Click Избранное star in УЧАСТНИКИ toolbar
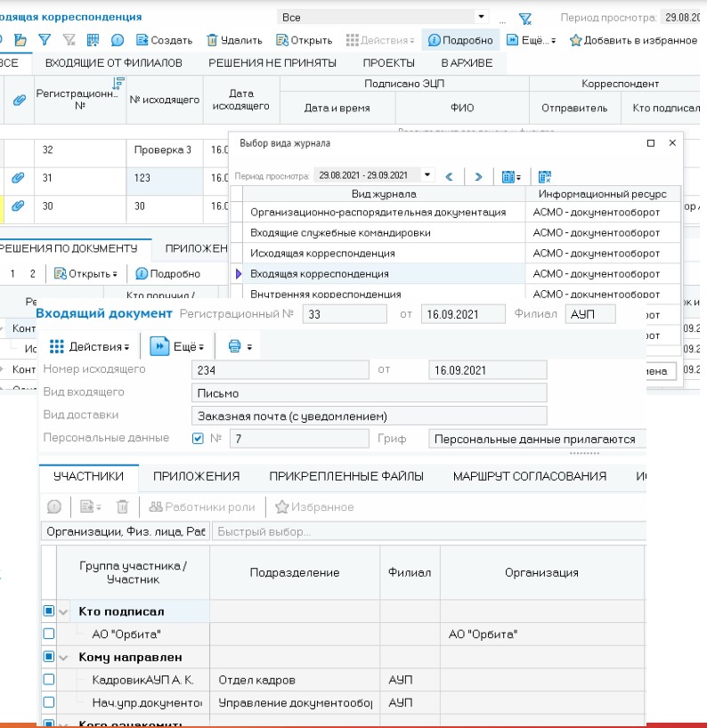 [x=314, y=506]
